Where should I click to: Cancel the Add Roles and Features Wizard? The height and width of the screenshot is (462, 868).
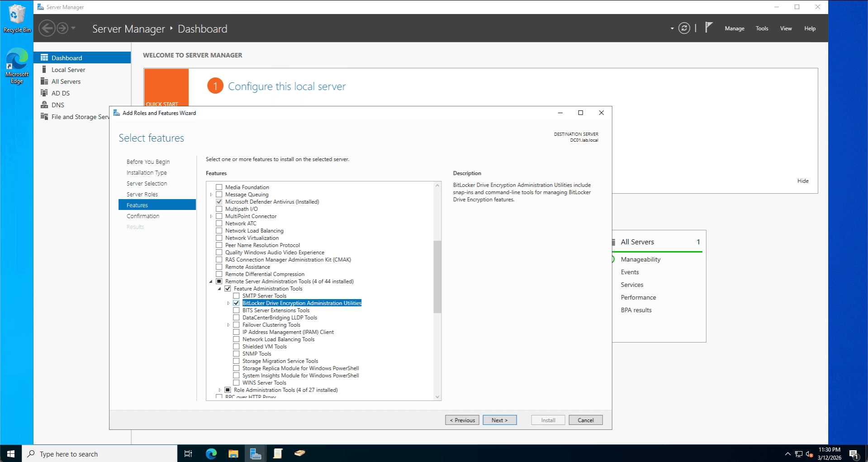point(585,420)
